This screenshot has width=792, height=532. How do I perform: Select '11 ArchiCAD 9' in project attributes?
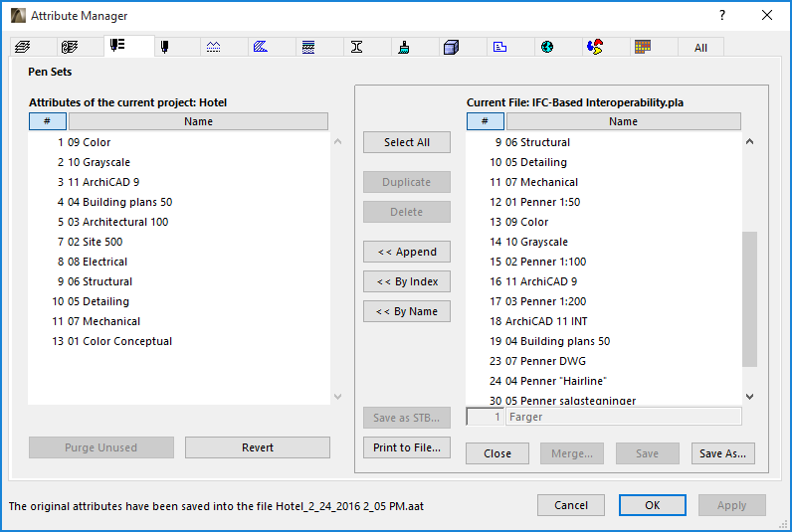pos(179,182)
